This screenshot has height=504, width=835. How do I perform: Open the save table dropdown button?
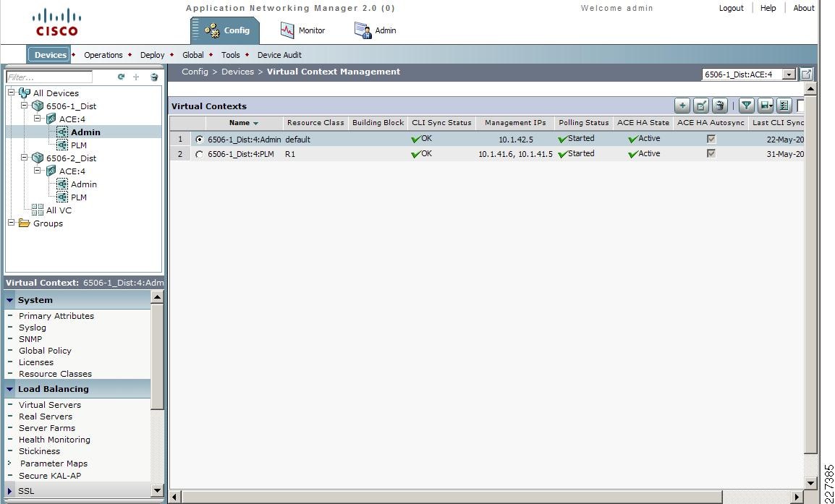click(x=766, y=106)
